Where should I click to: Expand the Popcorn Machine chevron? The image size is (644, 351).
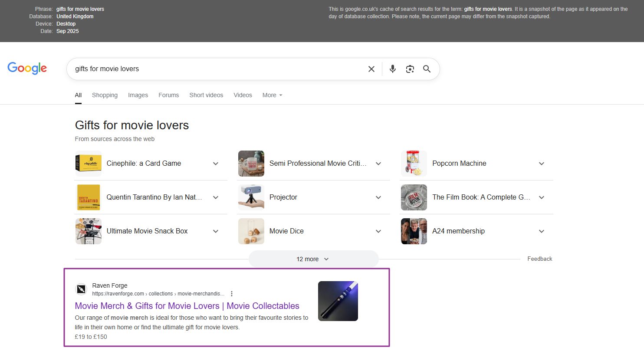pyautogui.click(x=542, y=164)
